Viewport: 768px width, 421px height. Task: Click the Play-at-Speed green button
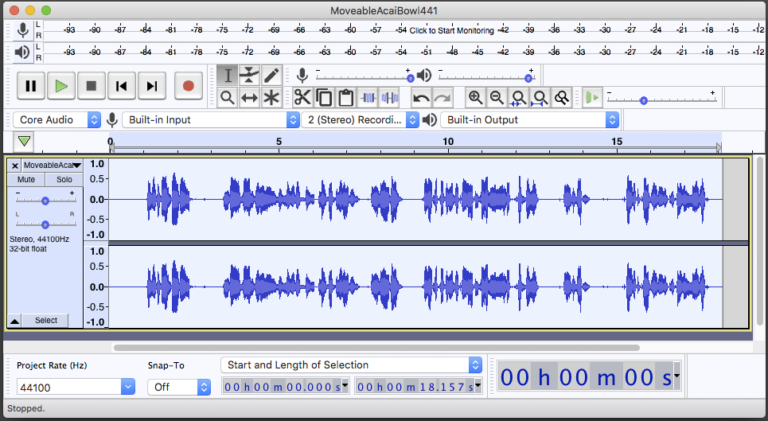pos(592,97)
